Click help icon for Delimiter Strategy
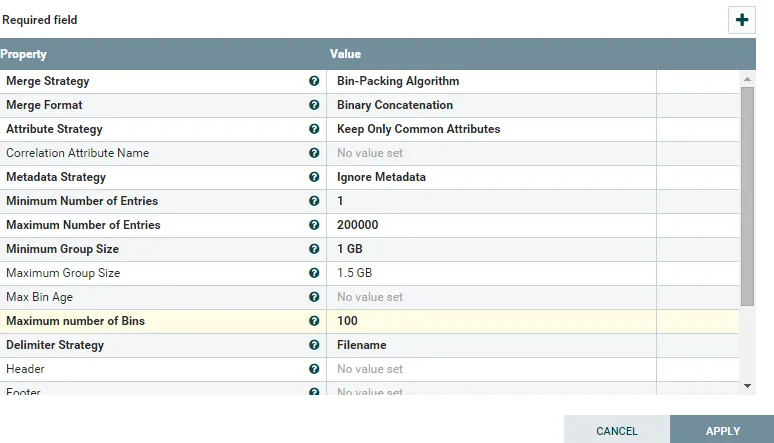Image resolution: width=774 pixels, height=443 pixels. click(x=314, y=345)
